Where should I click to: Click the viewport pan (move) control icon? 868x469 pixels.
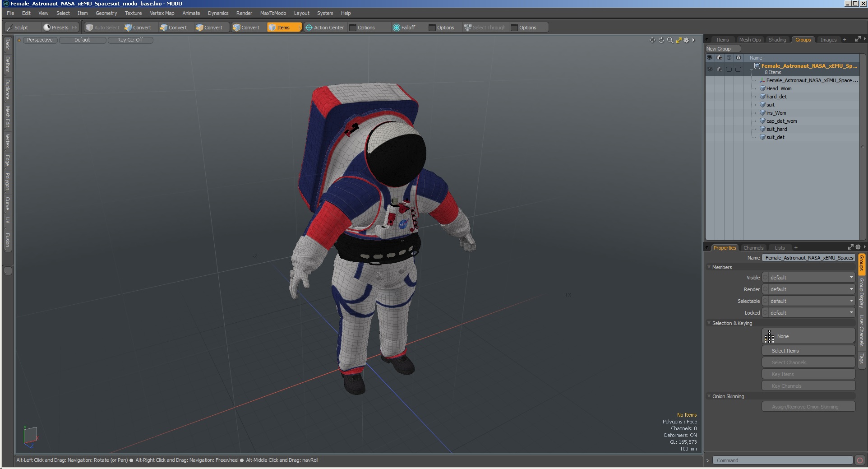[652, 40]
